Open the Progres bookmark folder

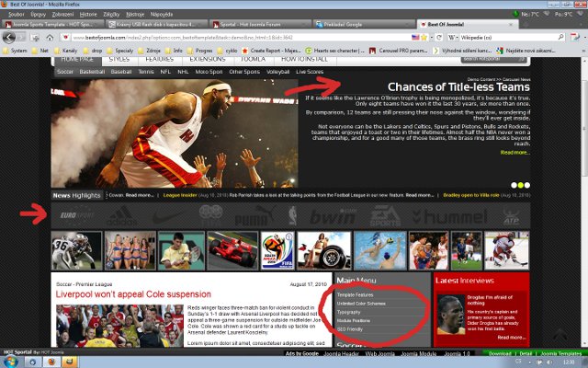199,51
